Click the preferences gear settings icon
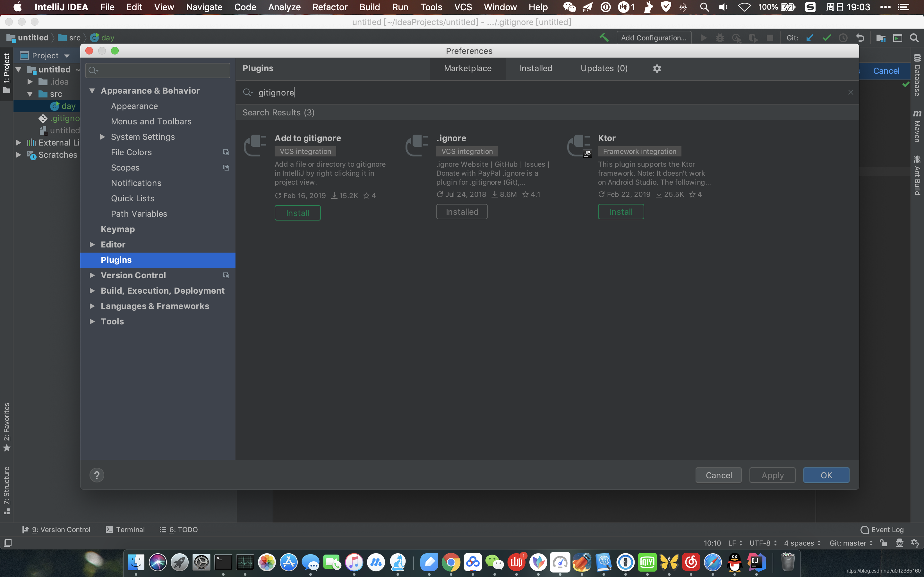The image size is (924, 577). click(x=656, y=68)
